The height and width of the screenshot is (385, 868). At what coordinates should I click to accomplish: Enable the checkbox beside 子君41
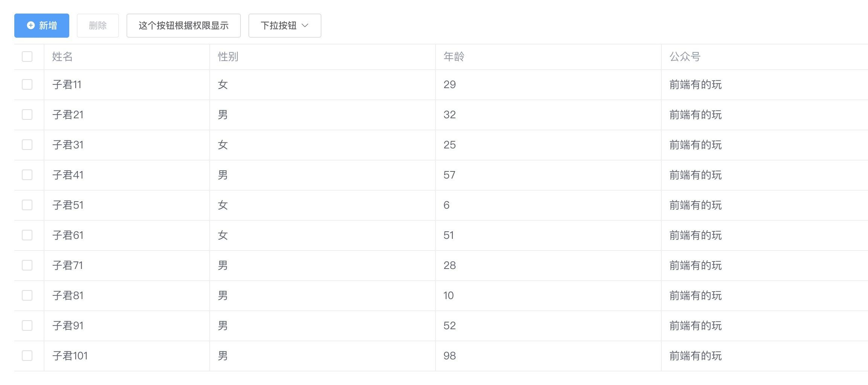coord(27,175)
